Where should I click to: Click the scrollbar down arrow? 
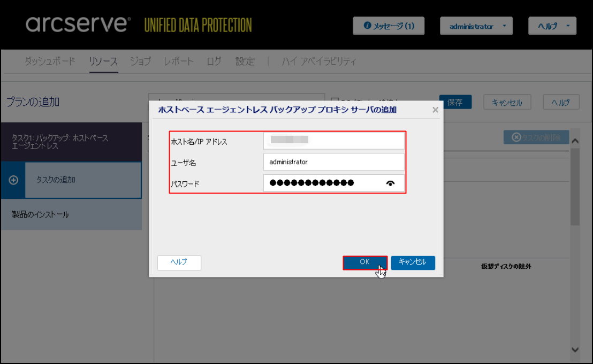pyautogui.click(x=575, y=350)
